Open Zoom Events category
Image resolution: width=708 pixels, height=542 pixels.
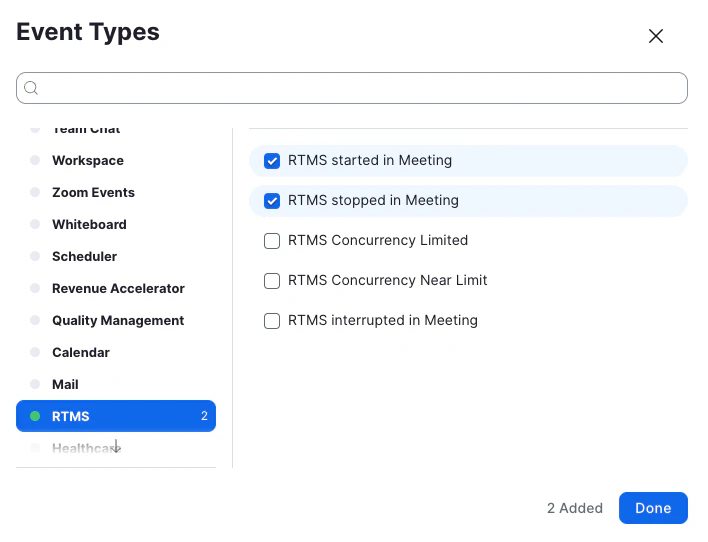(x=93, y=193)
